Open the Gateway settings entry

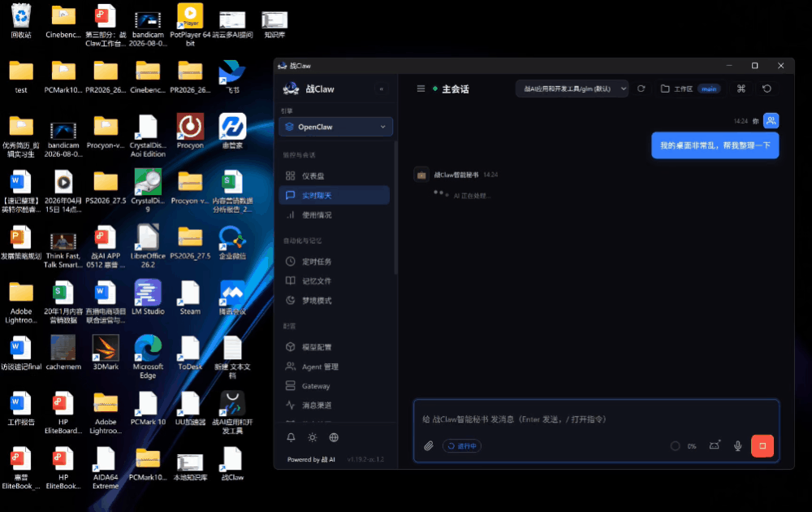334,386
